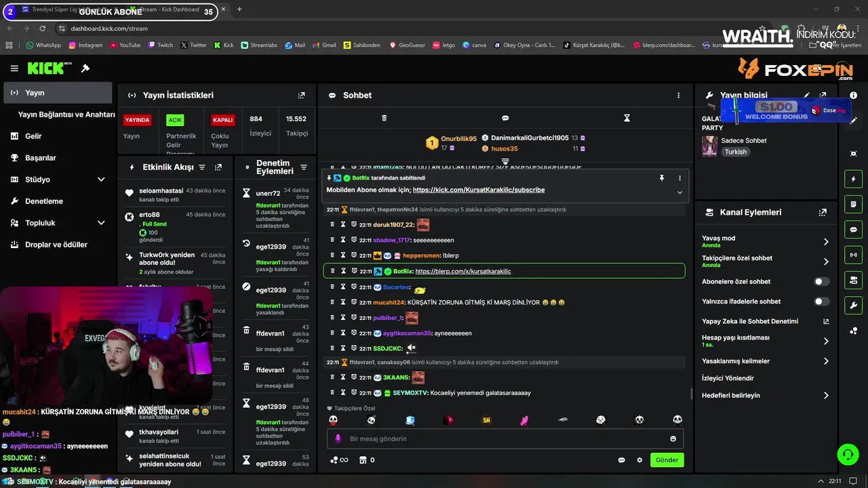Open the green headset support button
The image size is (868, 488).
click(848, 454)
